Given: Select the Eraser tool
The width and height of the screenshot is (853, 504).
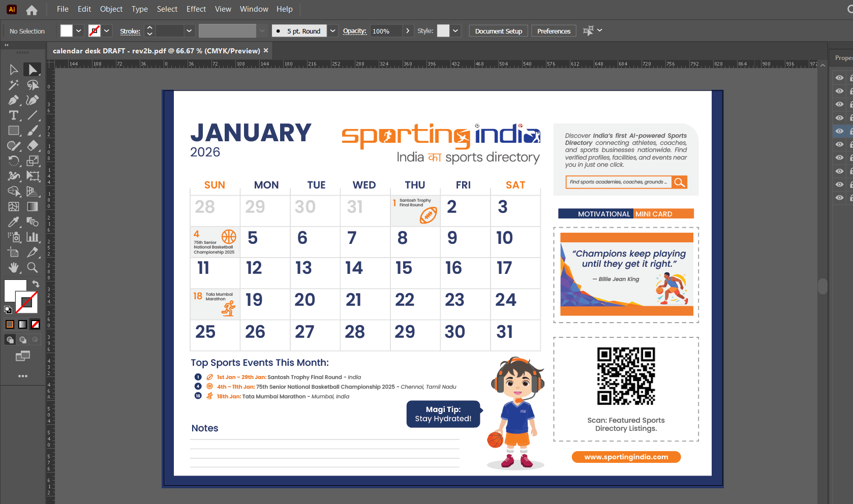Looking at the screenshot, I should coord(33,146).
